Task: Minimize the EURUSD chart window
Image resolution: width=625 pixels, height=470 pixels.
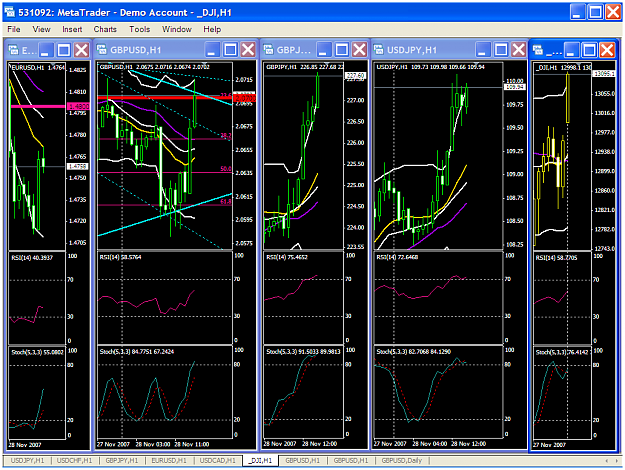Action: click(x=46, y=50)
